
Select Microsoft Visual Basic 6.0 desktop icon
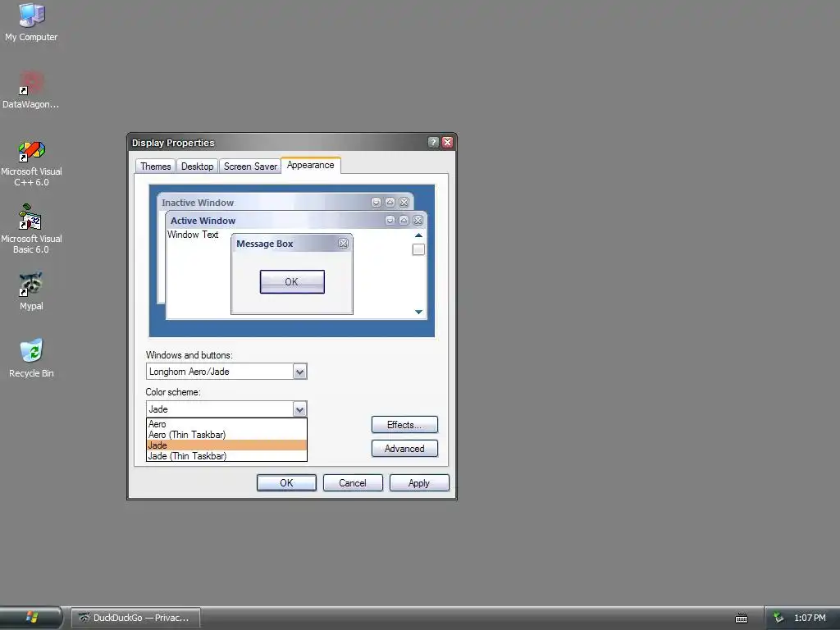(x=31, y=230)
